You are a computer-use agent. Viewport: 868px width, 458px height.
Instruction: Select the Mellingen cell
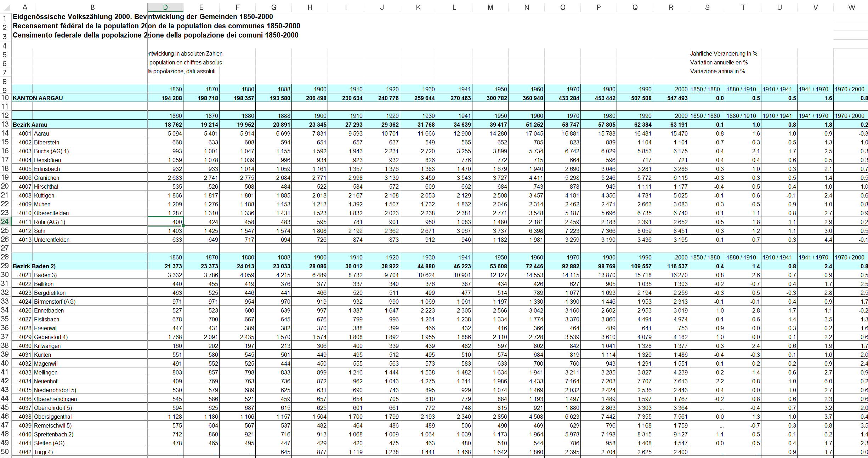click(90, 372)
